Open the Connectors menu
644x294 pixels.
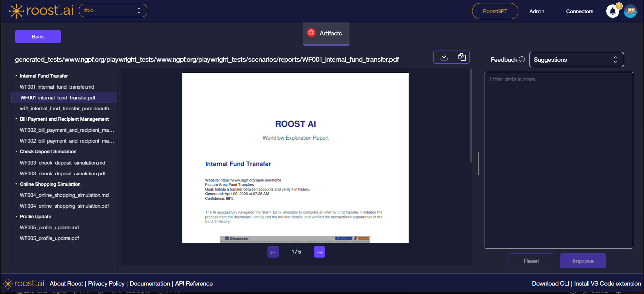(579, 11)
